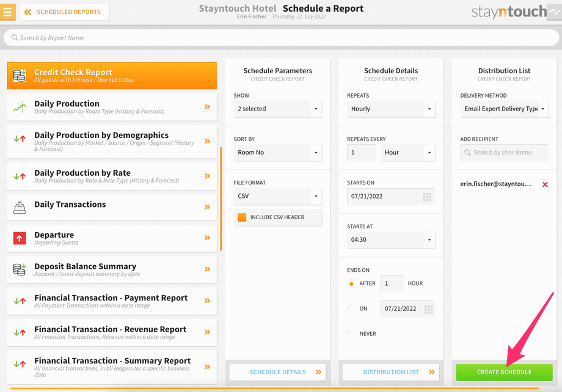The width and height of the screenshot is (562, 392).
Task: Open calendar icon for Starts On date
Action: click(427, 197)
